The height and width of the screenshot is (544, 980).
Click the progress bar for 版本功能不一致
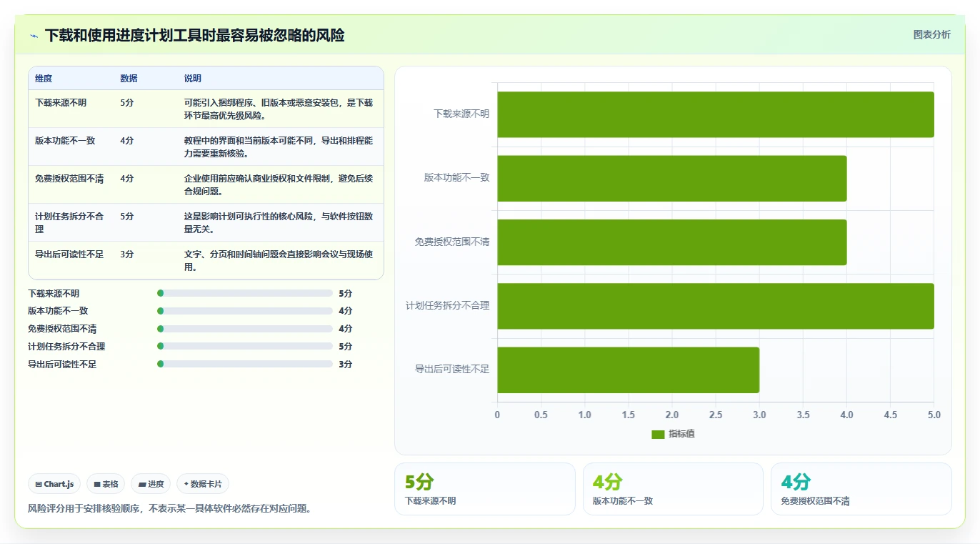coord(245,311)
